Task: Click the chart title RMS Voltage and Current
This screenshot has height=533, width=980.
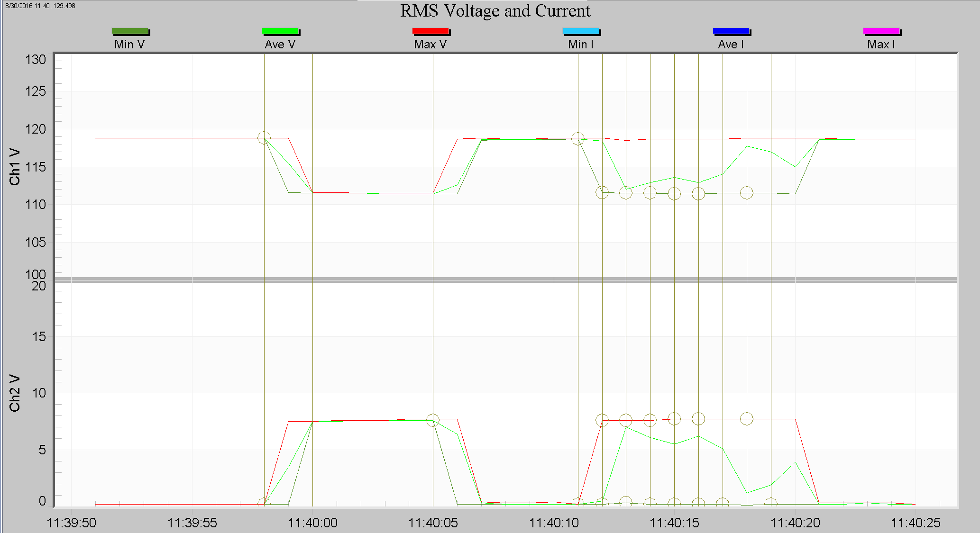Action: click(495, 11)
